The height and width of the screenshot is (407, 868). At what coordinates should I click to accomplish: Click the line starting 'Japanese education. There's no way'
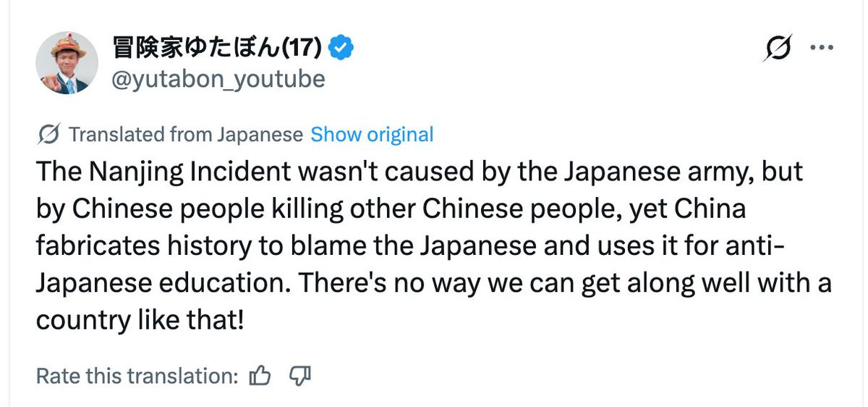433,282
